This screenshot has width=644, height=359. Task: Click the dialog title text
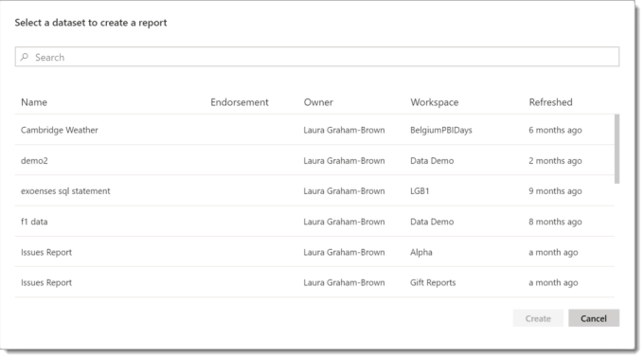(91, 23)
